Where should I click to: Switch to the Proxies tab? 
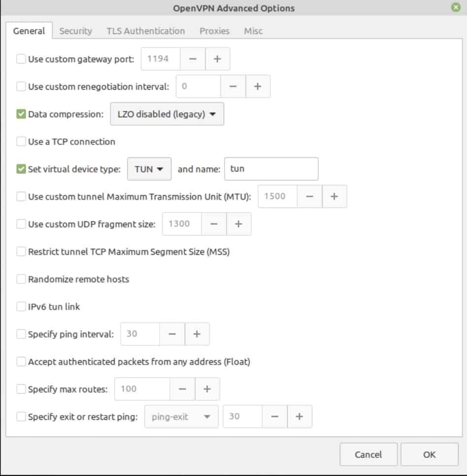click(215, 31)
